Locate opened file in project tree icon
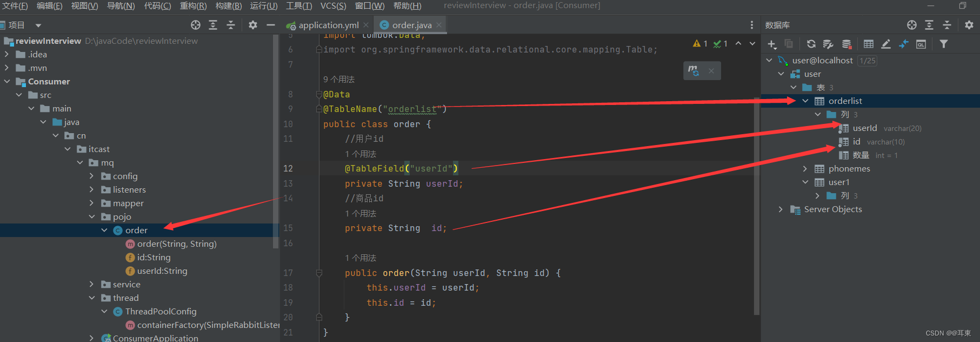This screenshot has height=342, width=980. pyautogui.click(x=196, y=25)
